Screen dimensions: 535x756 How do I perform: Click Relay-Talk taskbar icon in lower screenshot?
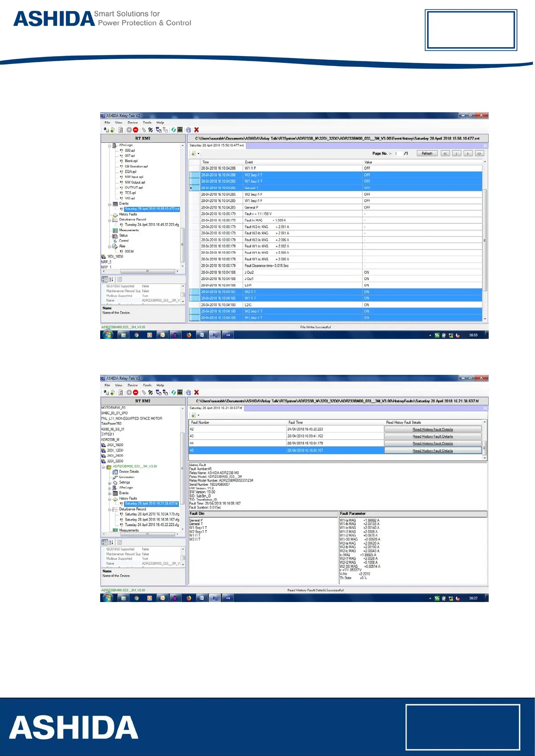215,598
